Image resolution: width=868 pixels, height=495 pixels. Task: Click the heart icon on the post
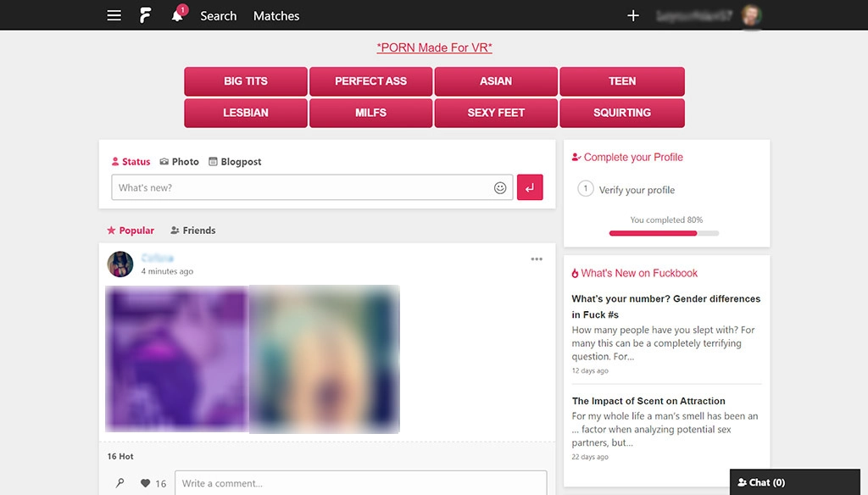(144, 483)
